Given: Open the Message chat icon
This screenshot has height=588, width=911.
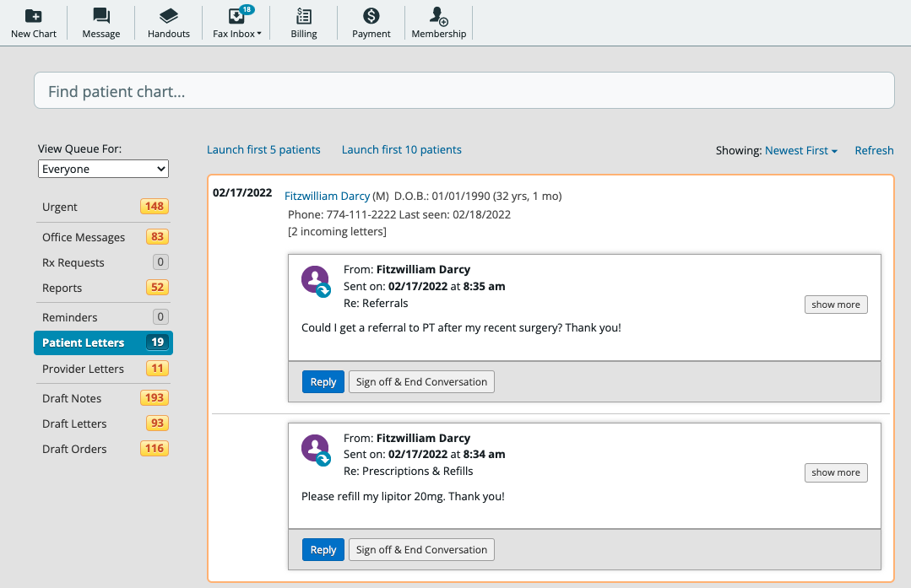Looking at the screenshot, I should (101, 15).
